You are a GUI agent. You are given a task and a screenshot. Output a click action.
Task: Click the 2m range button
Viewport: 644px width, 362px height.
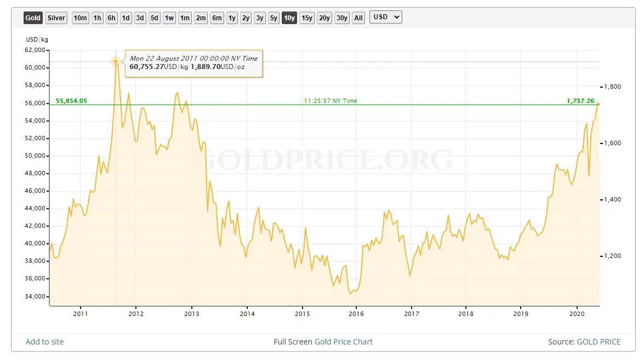pos(201,18)
